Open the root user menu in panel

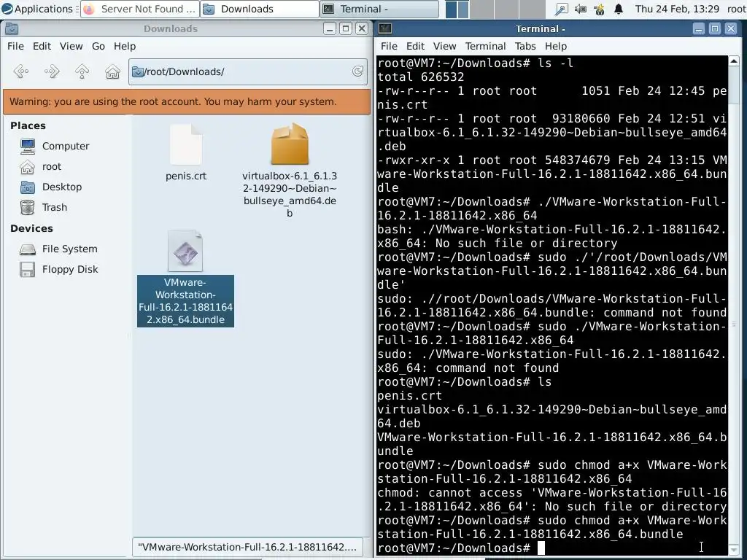(736, 9)
